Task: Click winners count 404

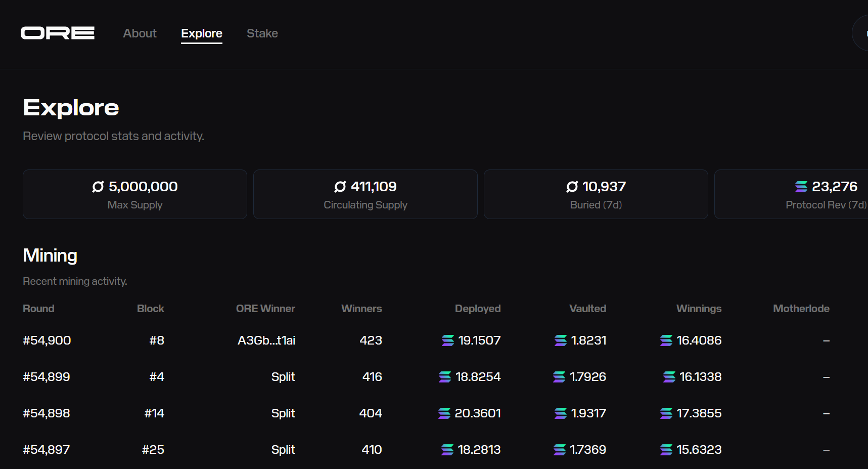Action: pos(371,413)
